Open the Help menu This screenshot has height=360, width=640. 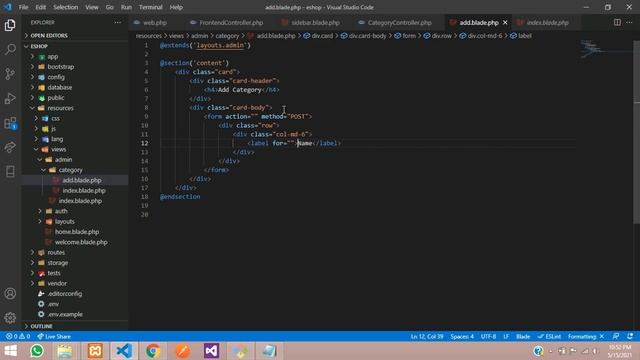coord(176,7)
